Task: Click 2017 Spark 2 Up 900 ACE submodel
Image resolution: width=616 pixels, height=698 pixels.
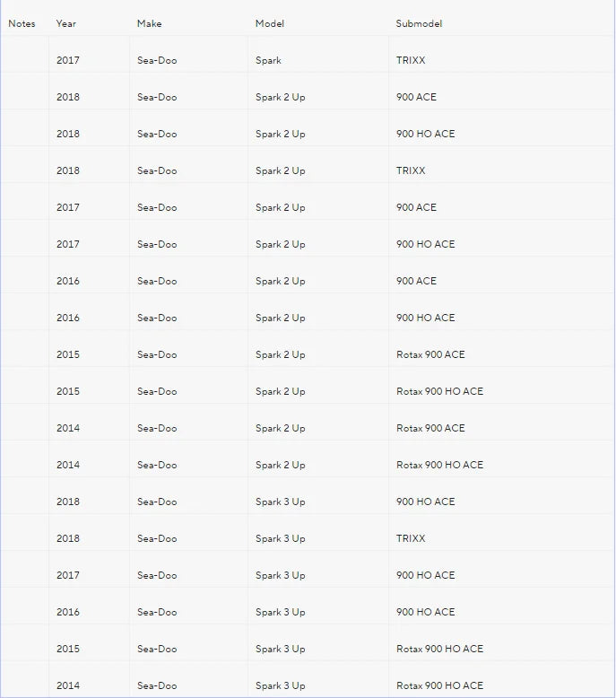Action: [x=416, y=207]
